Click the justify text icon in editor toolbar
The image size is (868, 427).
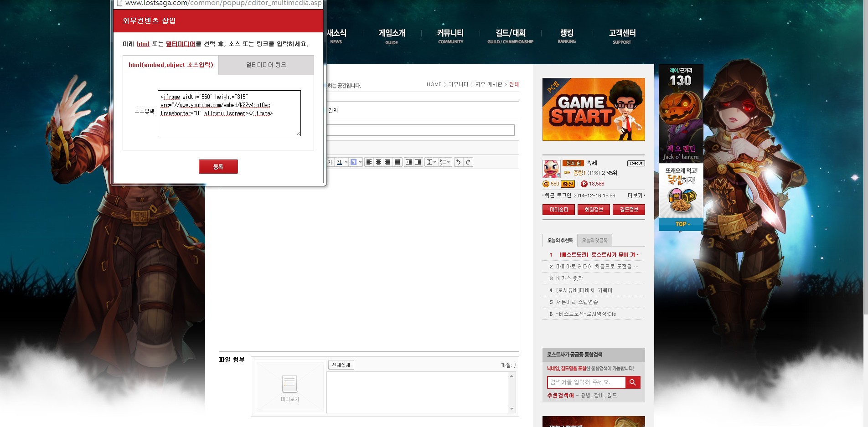pyautogui.click(x=398, y=162)
